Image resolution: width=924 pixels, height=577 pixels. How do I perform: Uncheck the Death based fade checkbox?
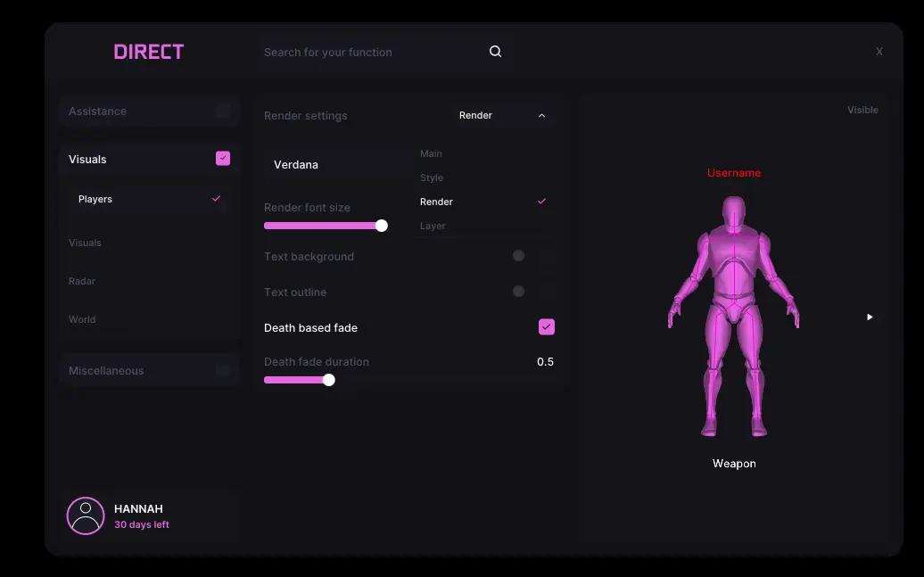click(546, 327)
